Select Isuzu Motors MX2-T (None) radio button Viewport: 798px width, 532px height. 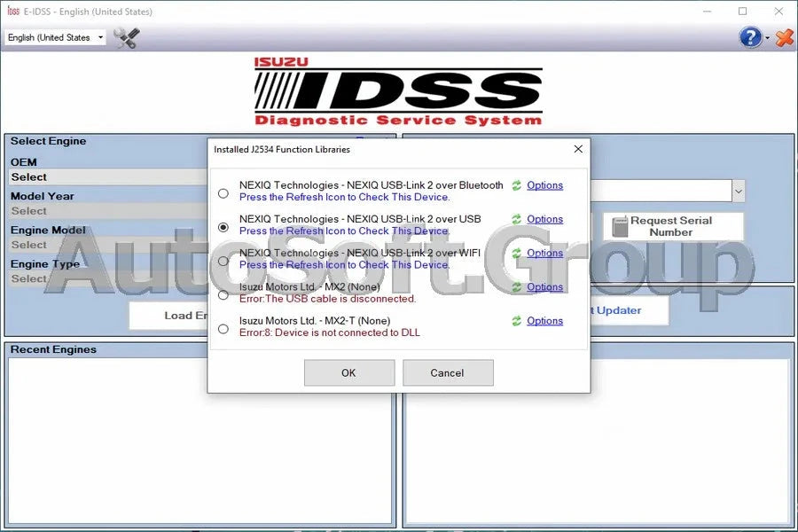click(x=223, y=329)
